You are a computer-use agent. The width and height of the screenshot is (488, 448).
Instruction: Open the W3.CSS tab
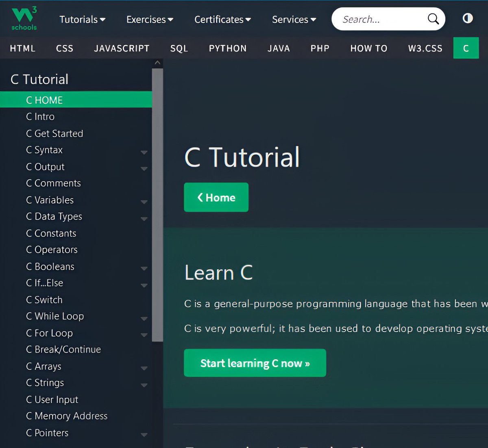coord(425,48)
